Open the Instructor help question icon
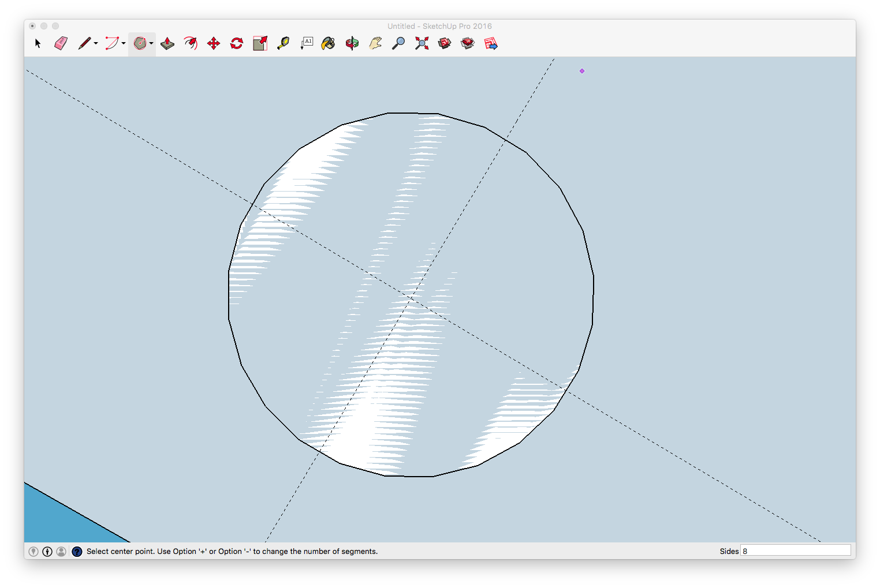This screenshot has height=588, width=880. 77,552
